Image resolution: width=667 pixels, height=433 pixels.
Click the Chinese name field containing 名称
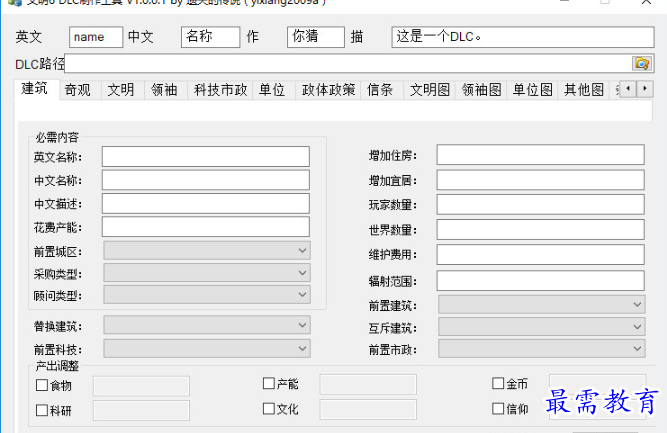(x=211, y=37)
